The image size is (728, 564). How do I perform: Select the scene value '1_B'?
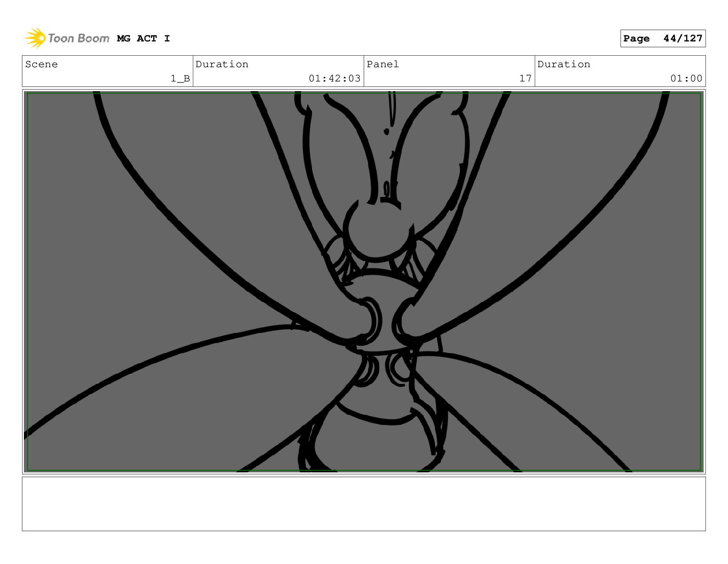[x=180, y=78]
